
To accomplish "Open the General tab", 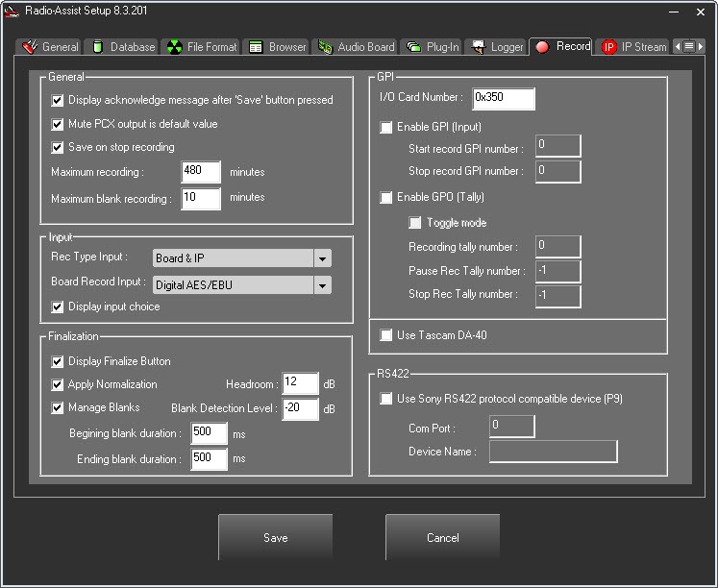I will coord(51,46).
